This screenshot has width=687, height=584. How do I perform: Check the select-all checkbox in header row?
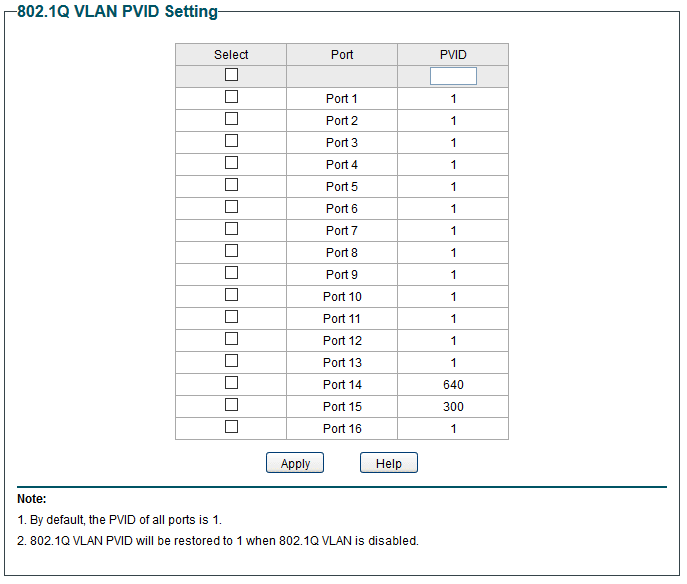pyautogui.click(x=231, y=75)
